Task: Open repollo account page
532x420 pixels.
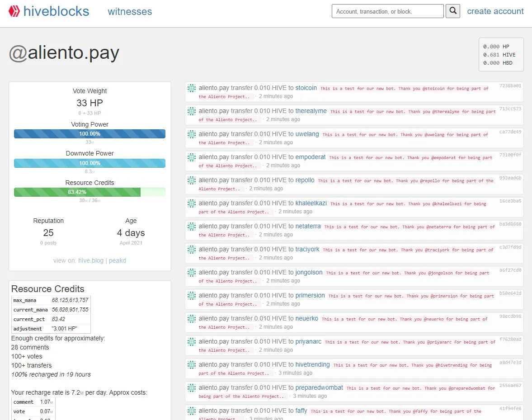Action: click(305, 180)
